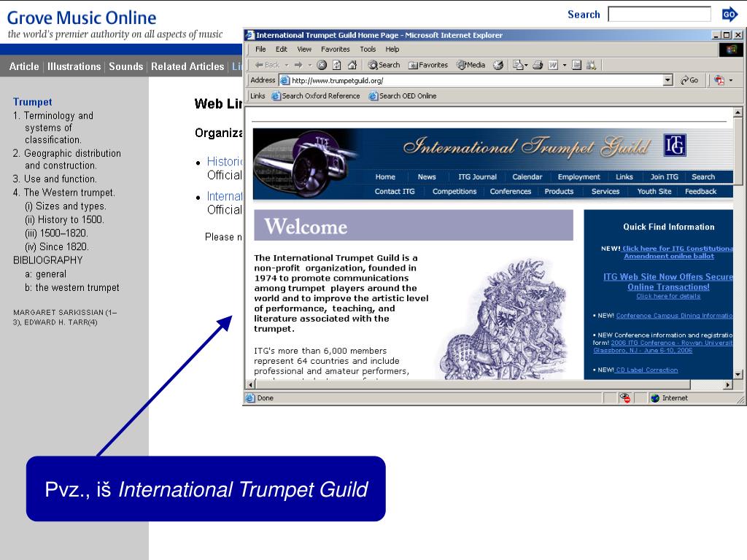Click the trumpet image in the ITG banner
Screen dimensions: 747x560
coord(305,163)
